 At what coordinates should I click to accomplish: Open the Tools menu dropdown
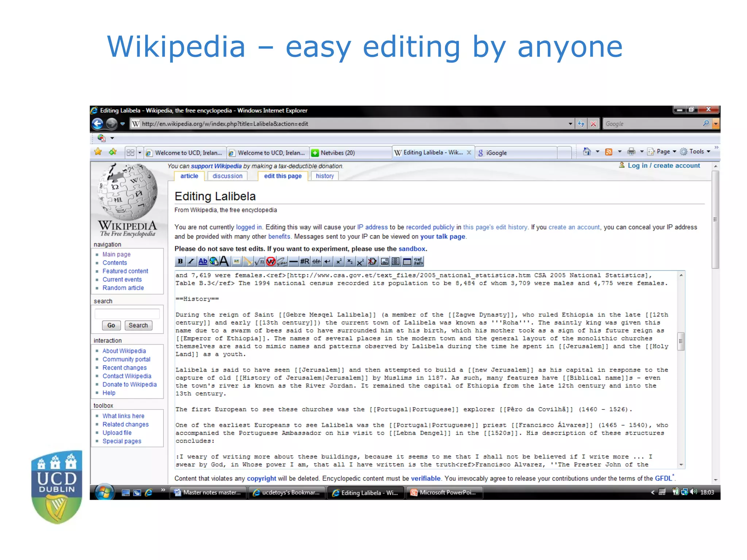coord(695,151)
